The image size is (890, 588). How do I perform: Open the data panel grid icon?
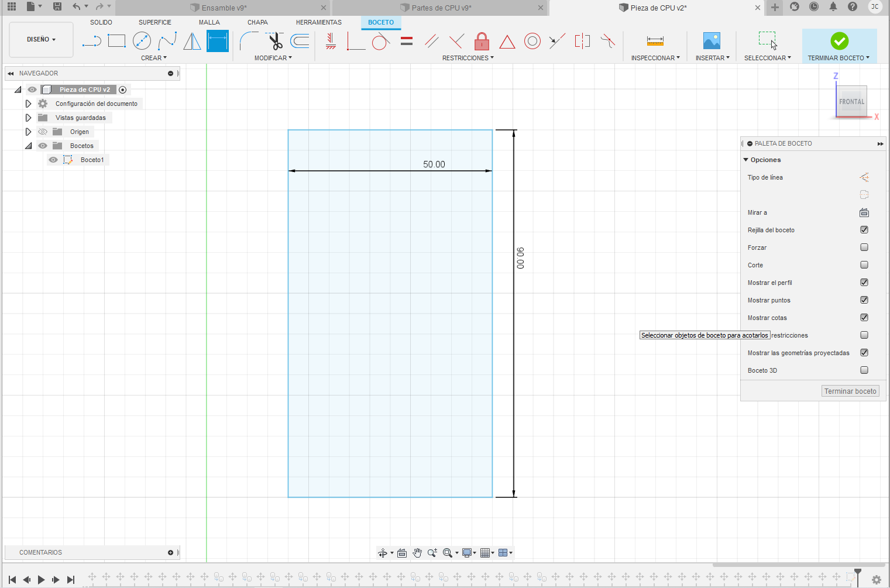click(x=12, y=6)
